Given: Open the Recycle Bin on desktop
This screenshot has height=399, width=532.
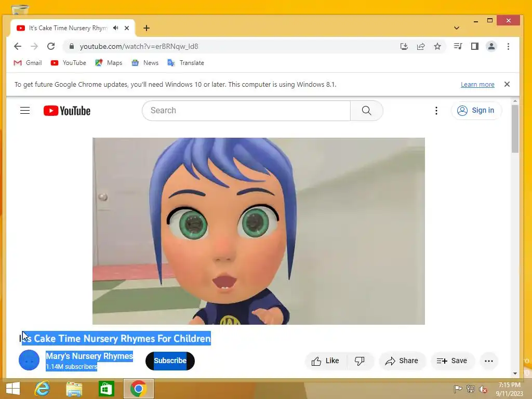Looking at the screenshot, I should (x=20, y=9).
